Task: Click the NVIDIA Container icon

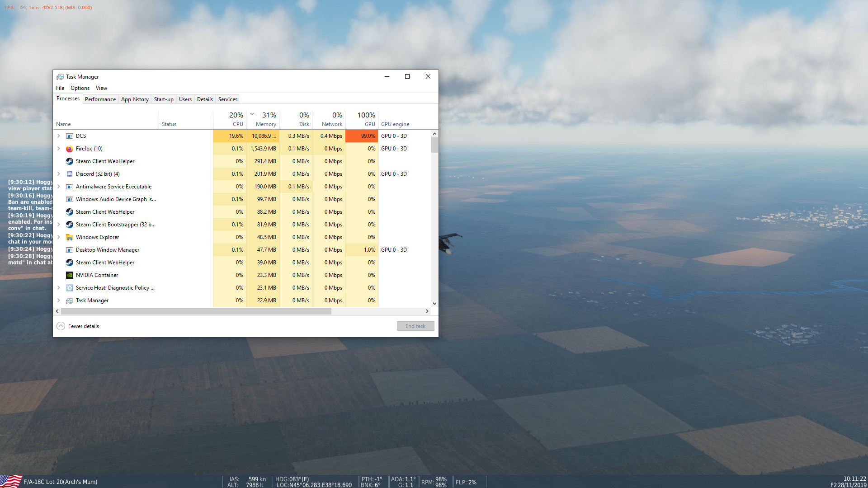Action: coord(69,275)
